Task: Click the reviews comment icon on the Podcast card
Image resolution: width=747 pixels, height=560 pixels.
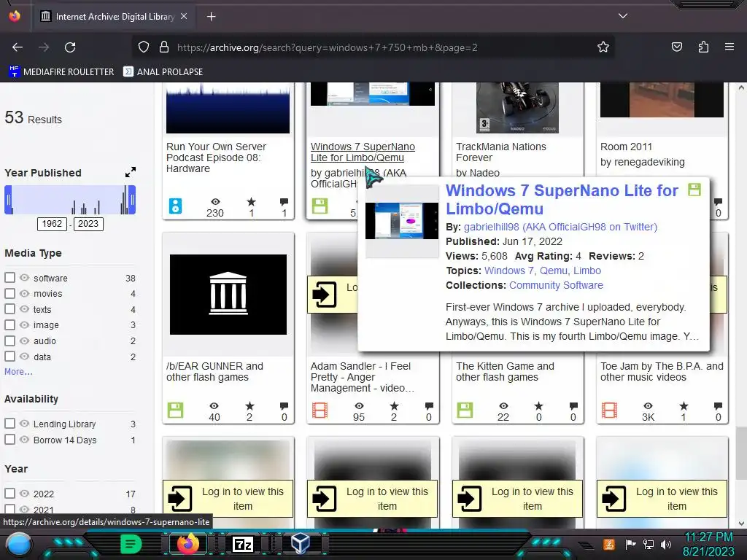Action: click(x=284, y=202)
